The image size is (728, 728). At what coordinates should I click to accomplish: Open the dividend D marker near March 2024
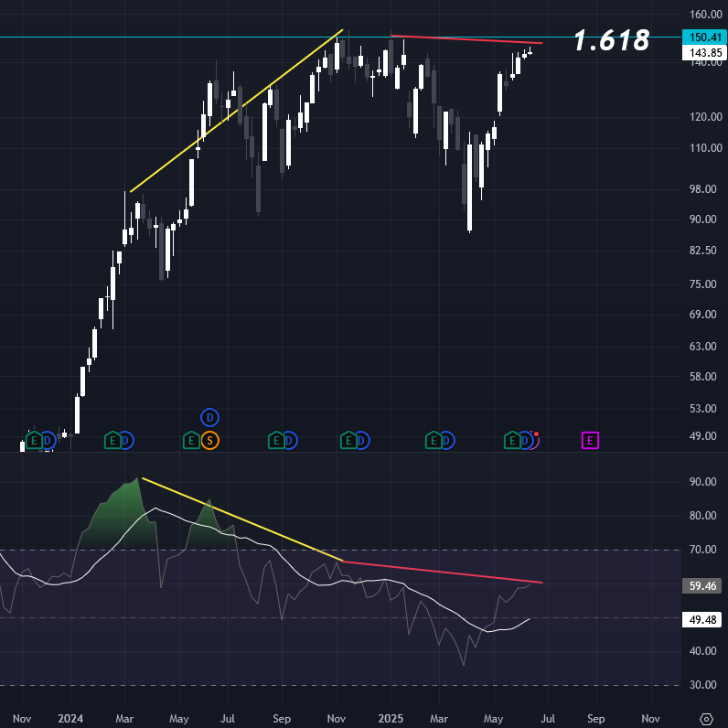[126, 440]
